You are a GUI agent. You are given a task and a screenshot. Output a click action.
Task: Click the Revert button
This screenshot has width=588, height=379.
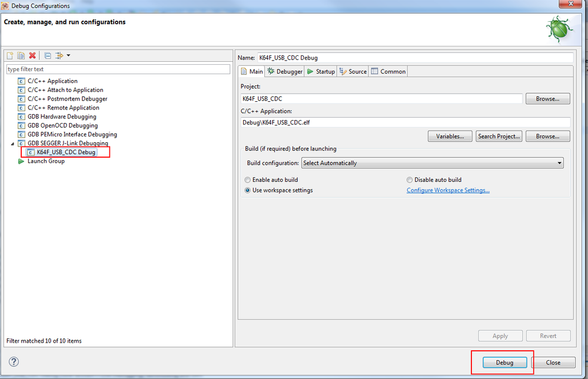548,336
